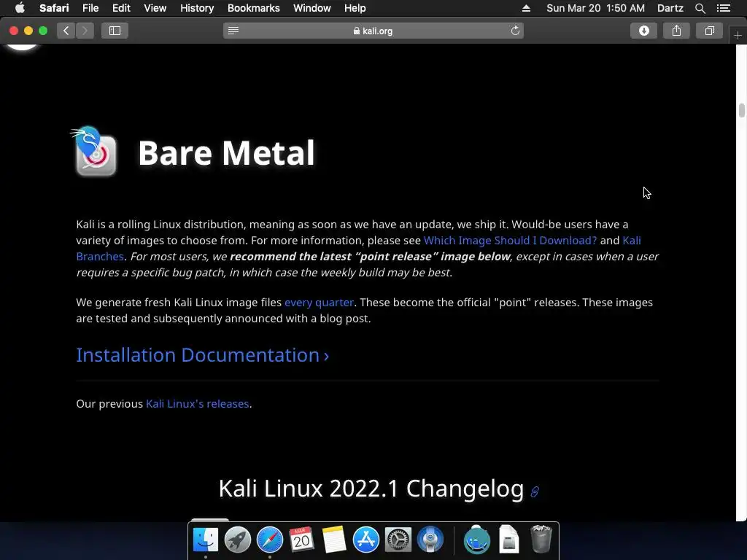Open the Trash in Dock
This screenshot has height=560, width=747.
[x=541, y=540]
